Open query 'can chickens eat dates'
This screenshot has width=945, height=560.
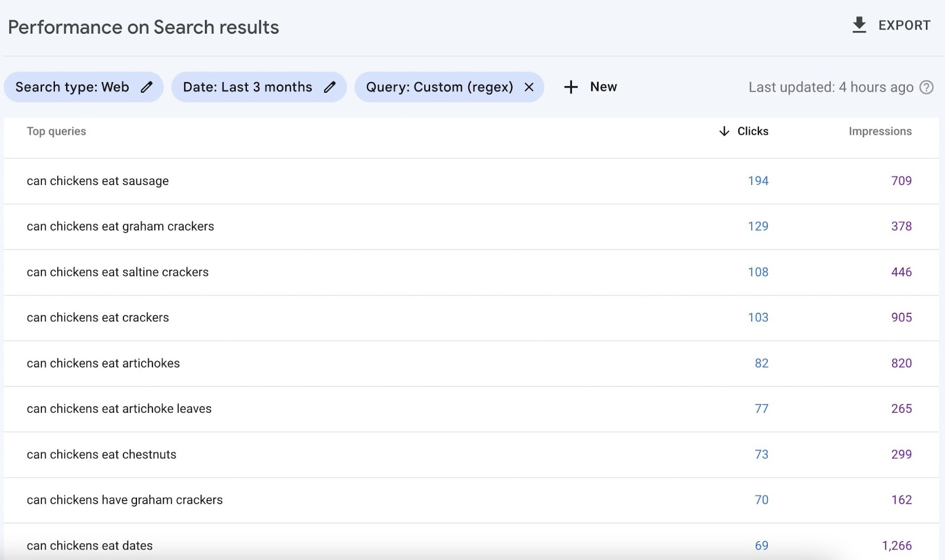pyautogui.click(x=90, y=546)
